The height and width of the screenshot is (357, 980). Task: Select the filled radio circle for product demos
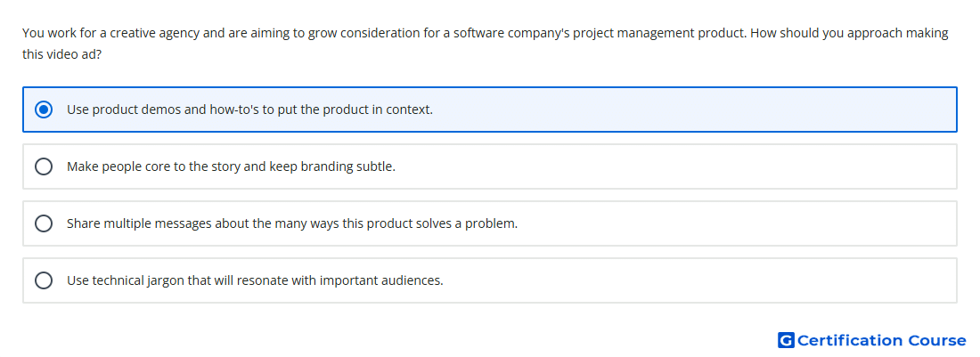pyautogui.click(x=44, y=110)
